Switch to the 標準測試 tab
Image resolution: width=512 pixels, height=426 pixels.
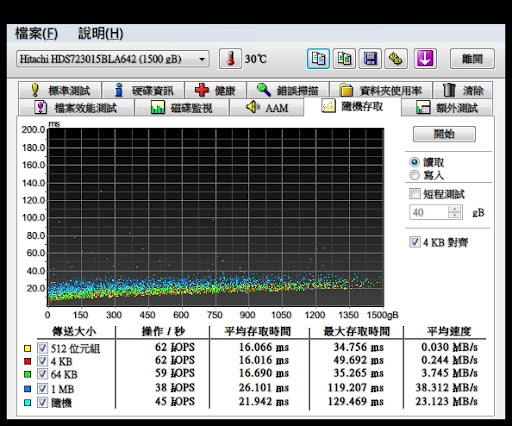pos(60,90)
